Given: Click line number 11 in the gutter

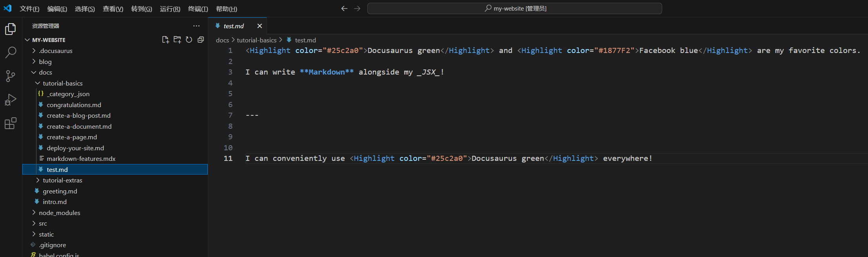Looking at the screenshot, I should click(x=228, y=159).
